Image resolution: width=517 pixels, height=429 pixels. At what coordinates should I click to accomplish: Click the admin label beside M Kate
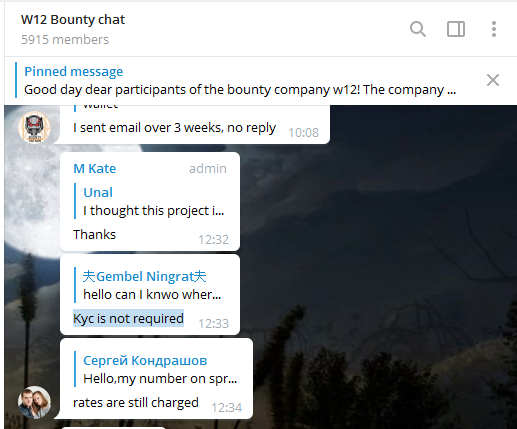[x=208, y=169]
